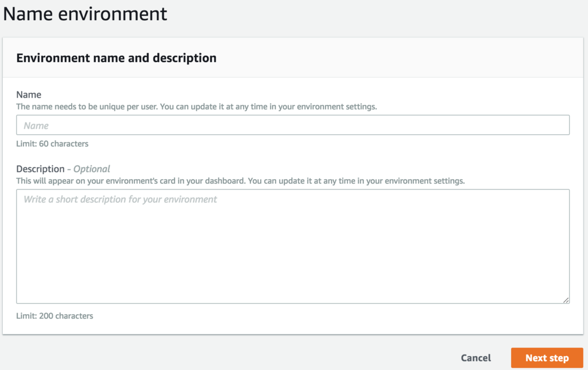Click the name uniqueness helper text

pos(196,107)
